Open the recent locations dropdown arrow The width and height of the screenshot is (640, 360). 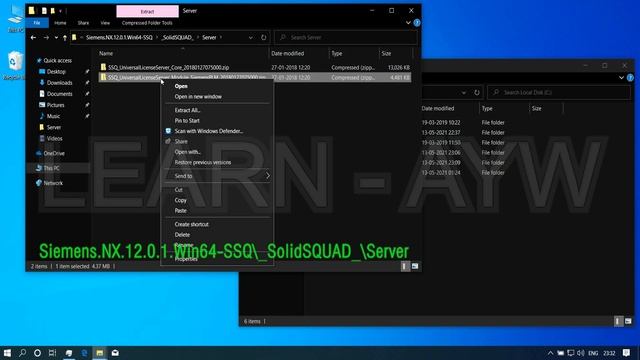pos(56,38)
